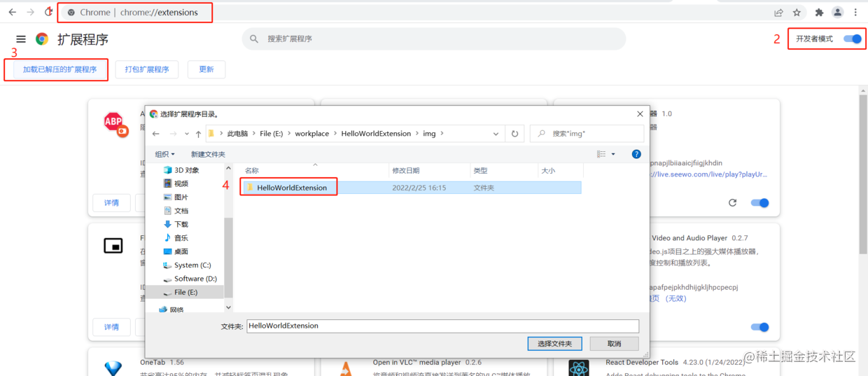This screenshot has width=868, height=376.
Task: Refresh folder view in the file dialog
Action: (515, 134)
